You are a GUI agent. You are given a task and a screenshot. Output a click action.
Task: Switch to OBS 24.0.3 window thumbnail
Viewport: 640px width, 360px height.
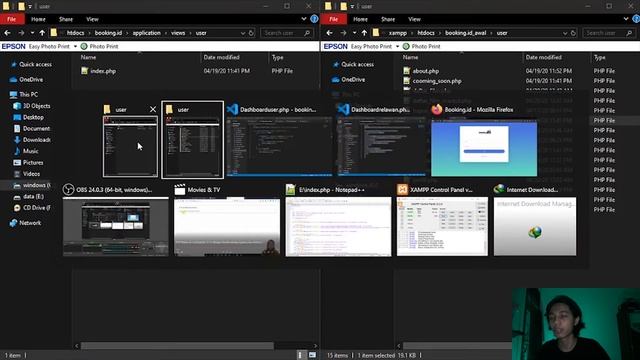click(116, 227)
